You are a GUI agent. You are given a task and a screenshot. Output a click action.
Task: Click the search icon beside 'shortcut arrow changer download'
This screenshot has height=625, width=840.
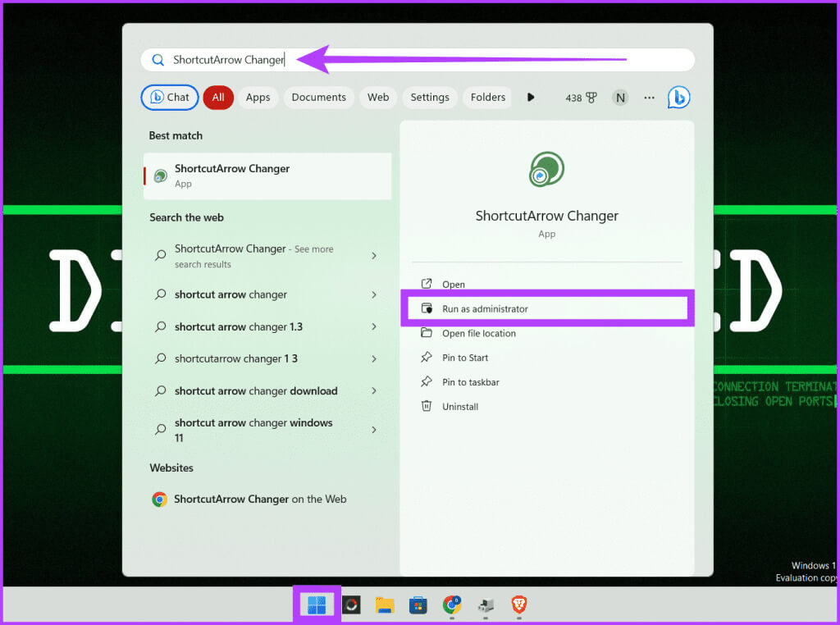point(160,391)
